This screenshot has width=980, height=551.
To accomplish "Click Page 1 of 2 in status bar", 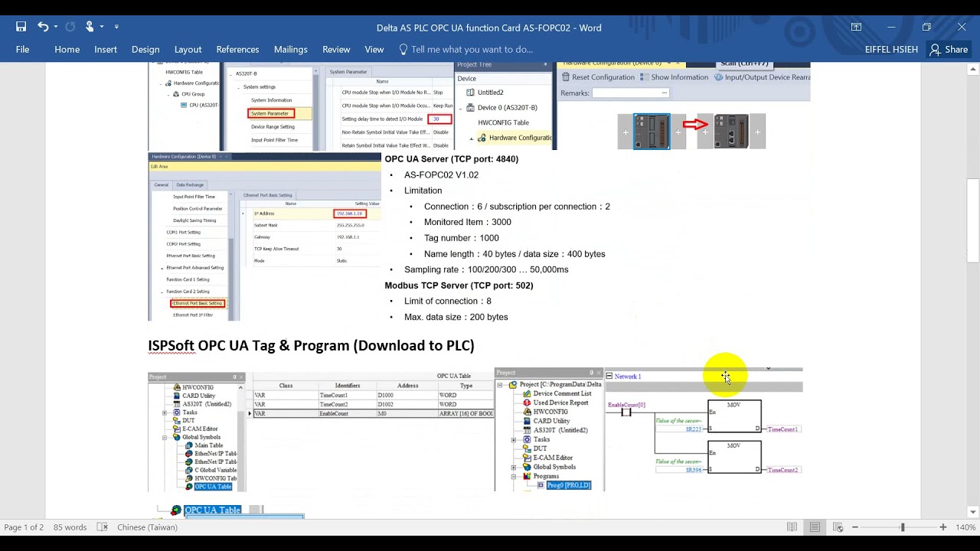I will (x=24, y=527).
